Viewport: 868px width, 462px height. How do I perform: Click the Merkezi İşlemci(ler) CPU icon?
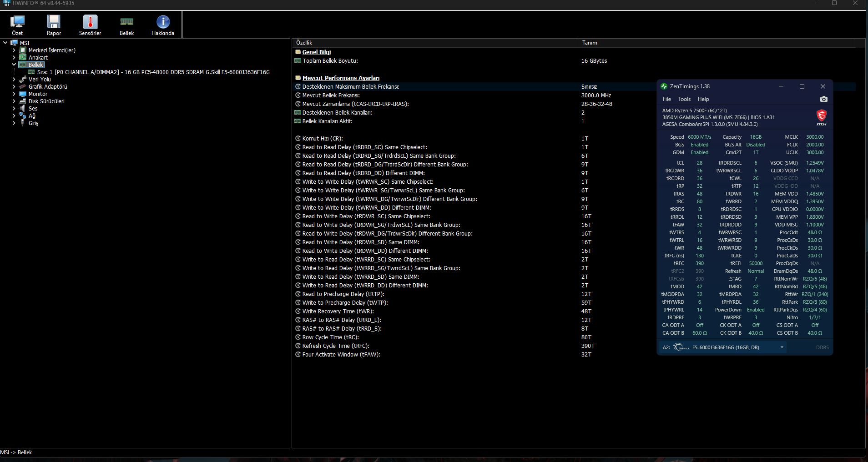click(23, 50)
